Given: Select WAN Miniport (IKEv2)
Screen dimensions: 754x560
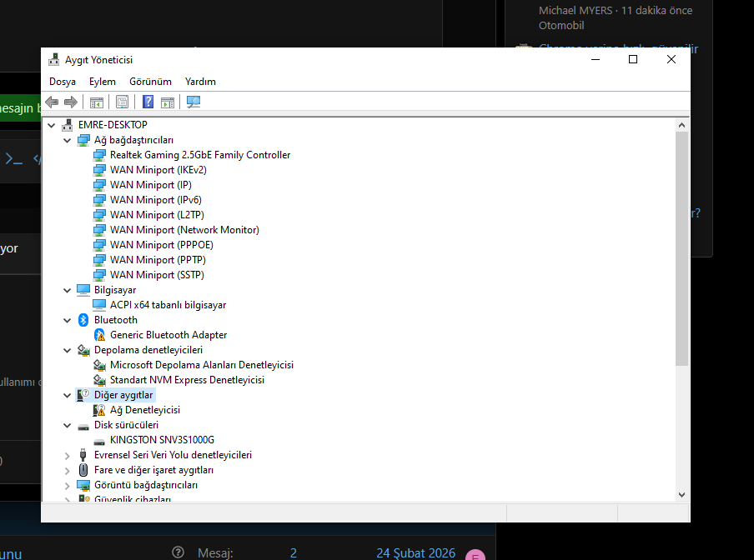Looking at the screenshot, I should (x=158, y=170).
